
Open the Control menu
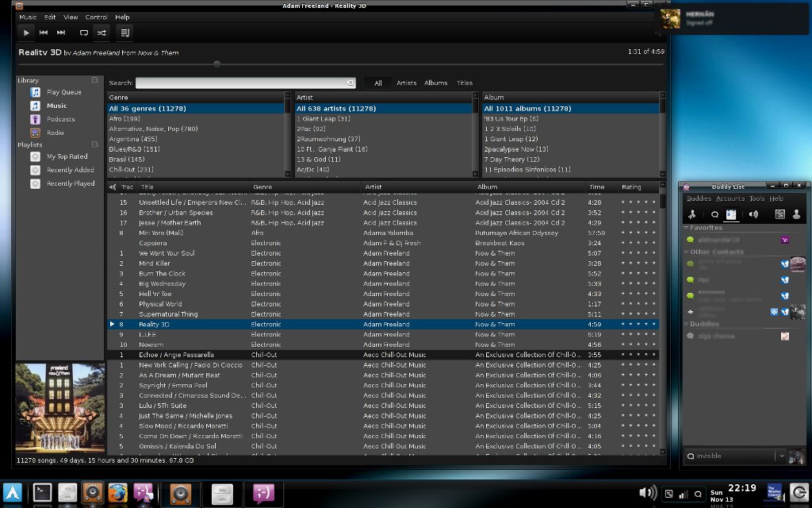pyautogui.click(x=96, y=17)
